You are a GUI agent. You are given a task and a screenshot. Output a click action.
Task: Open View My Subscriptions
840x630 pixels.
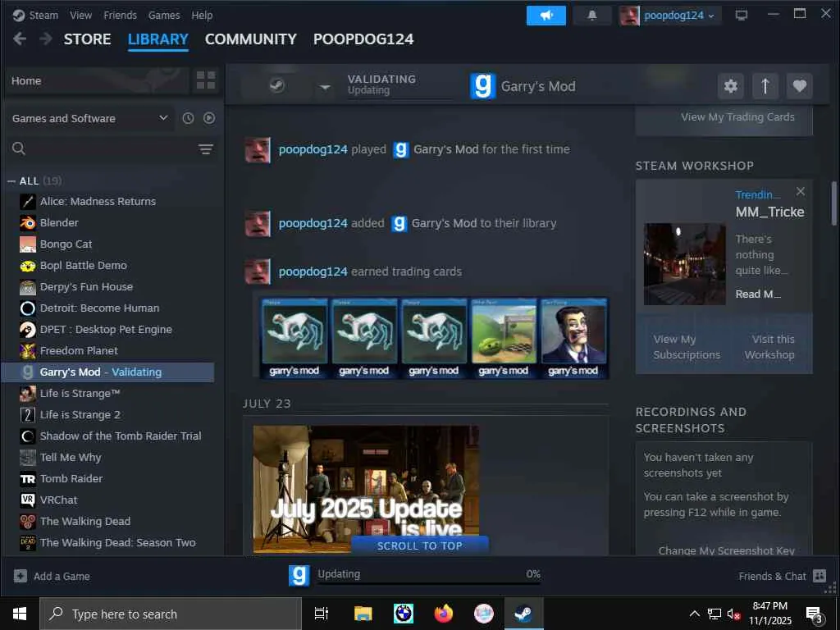click(687, 347)
